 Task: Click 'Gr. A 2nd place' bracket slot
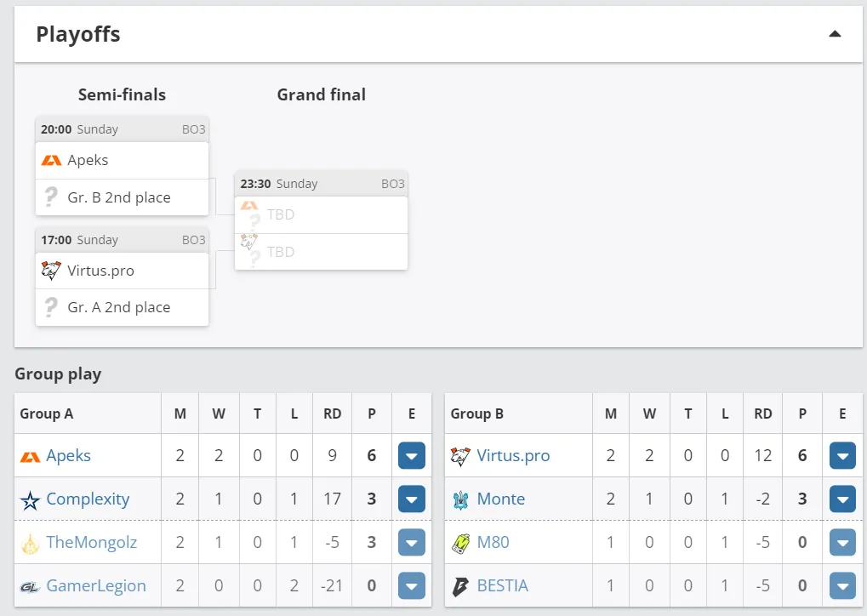pyautogui.click(x=123, y=307)
